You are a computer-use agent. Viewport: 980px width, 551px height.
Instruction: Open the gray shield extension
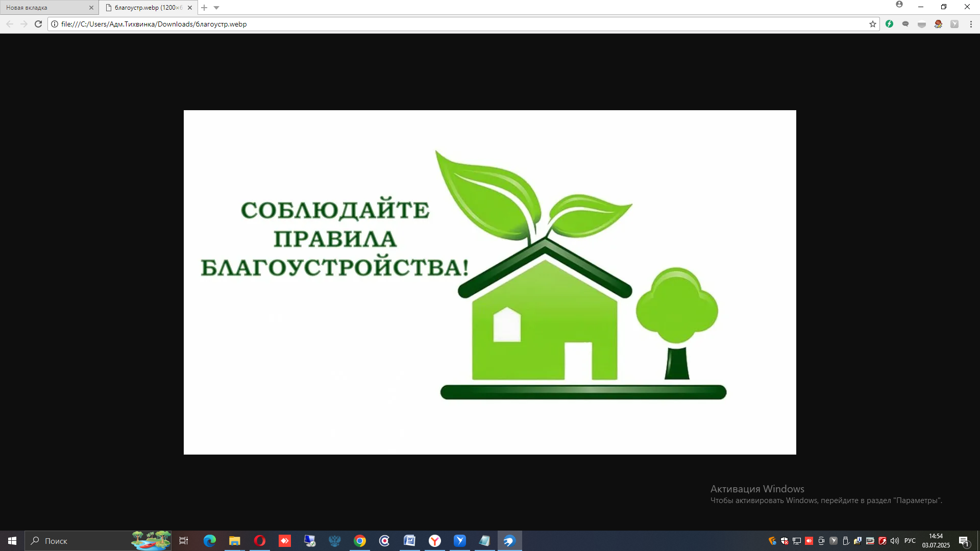coord(922,24)
